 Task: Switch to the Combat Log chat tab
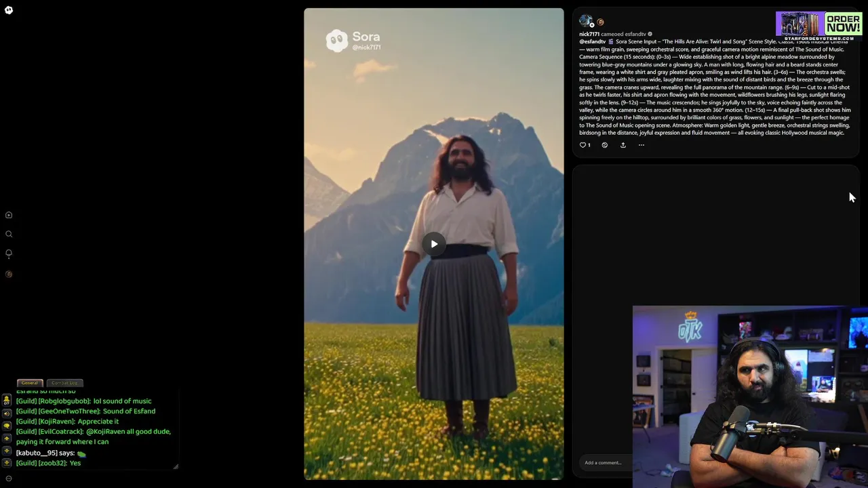65,383
